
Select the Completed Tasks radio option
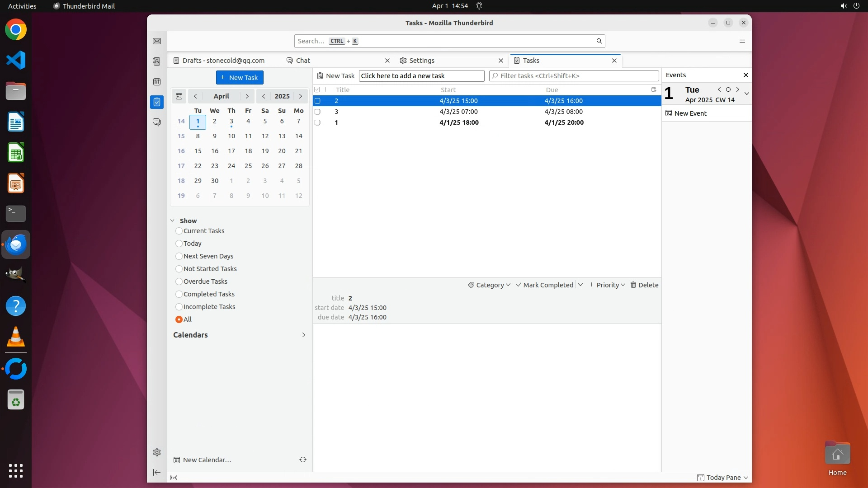coord(179,294)
